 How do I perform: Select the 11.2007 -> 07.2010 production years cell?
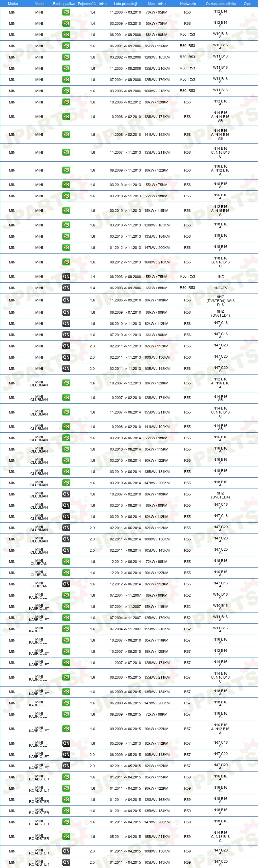pos(125,663)
